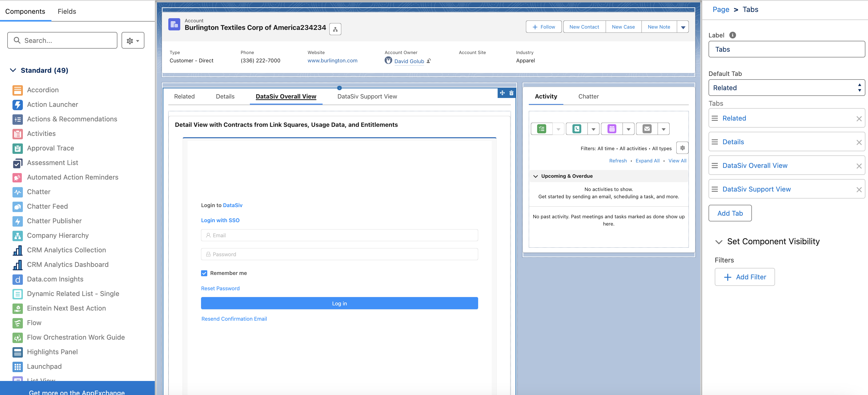
Task: Click the delete component trash icon
Action: pos(511,93)
